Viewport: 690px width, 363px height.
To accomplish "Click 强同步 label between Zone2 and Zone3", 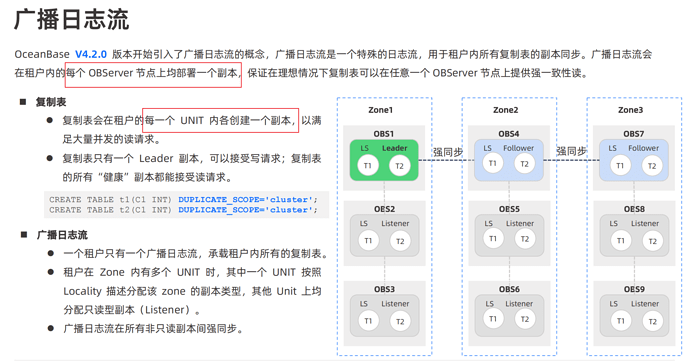I will click(571, 151).
